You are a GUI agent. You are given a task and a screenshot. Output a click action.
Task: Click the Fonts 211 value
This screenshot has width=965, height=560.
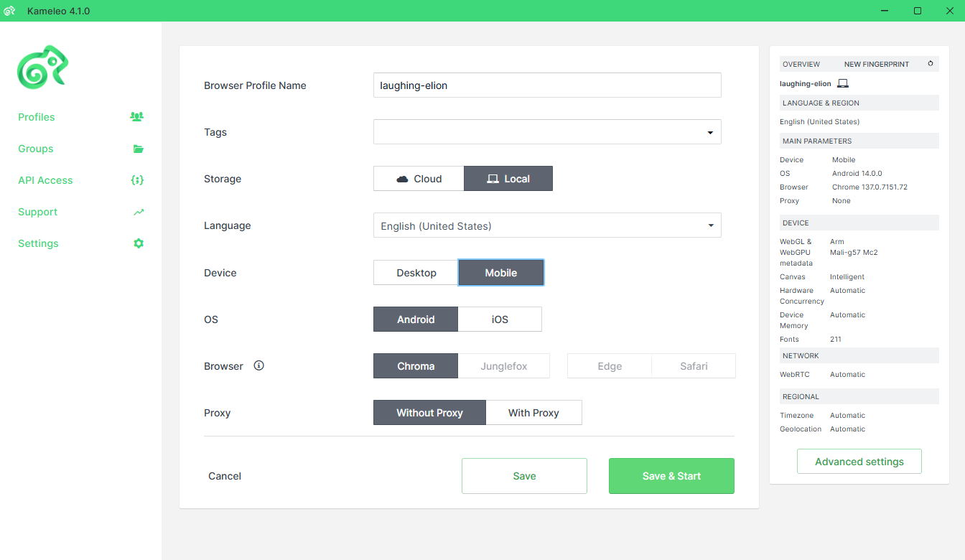pyautogui.click(x=836, y=340)
